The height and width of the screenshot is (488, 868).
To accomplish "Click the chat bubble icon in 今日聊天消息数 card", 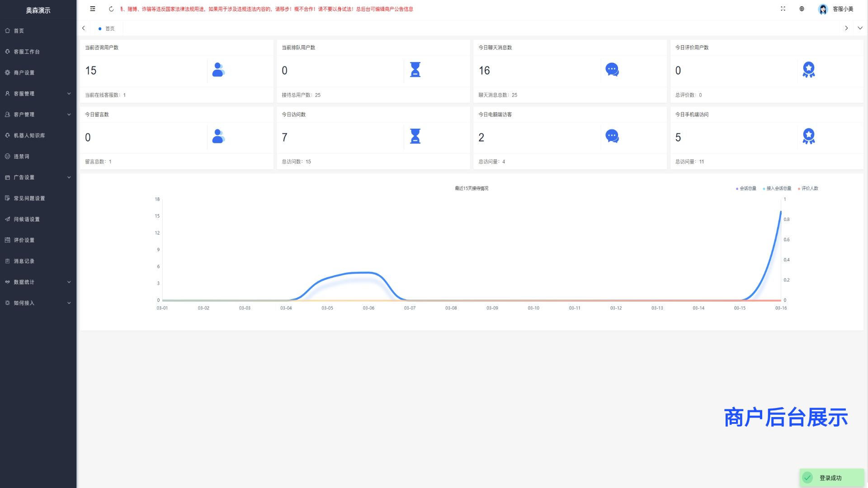I will [612, 70].
